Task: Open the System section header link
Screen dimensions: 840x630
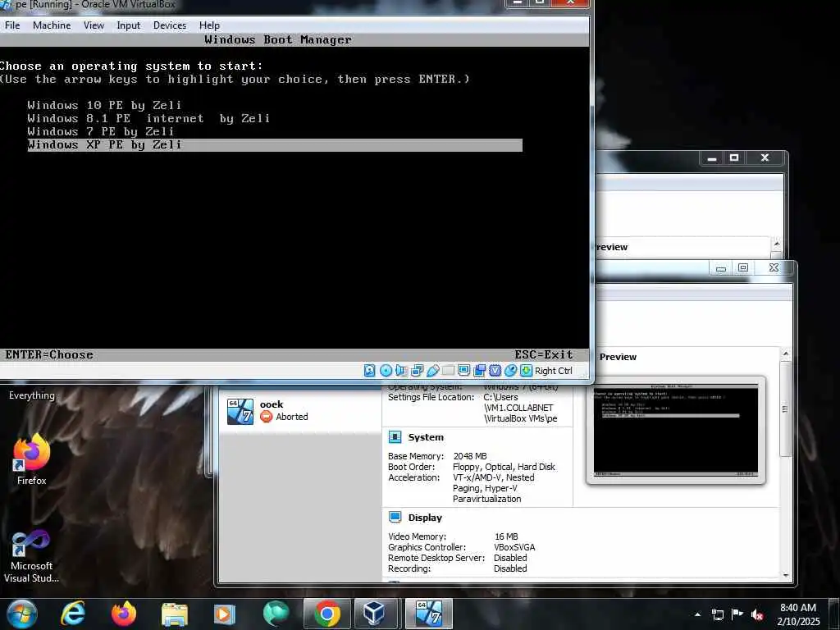Action: pyautogui.click(x=426, y=437)
